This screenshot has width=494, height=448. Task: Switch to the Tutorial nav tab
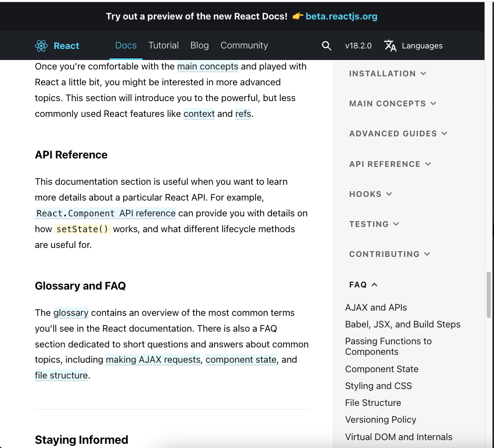point(164,46)
